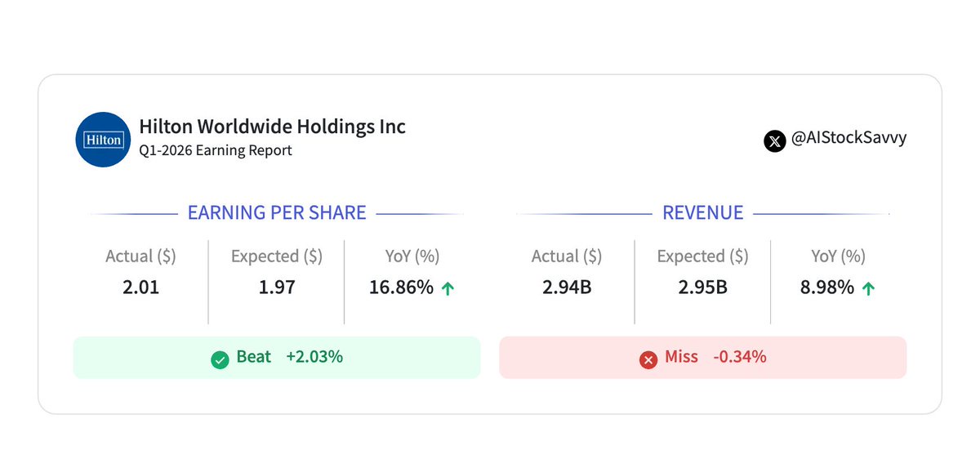
Task: Click the red Miss cross icon
Action: coord(648,359)
